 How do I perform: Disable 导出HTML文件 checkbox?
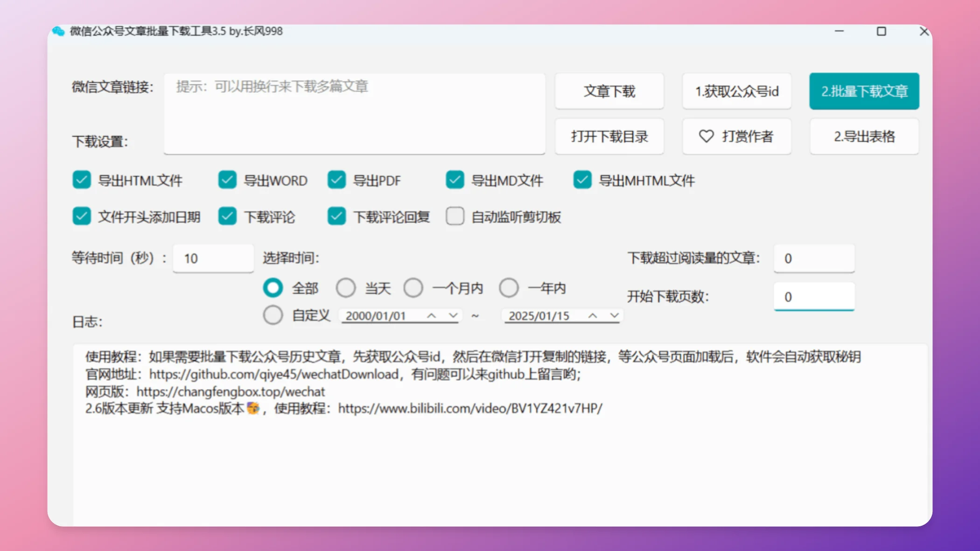[82, 180]
